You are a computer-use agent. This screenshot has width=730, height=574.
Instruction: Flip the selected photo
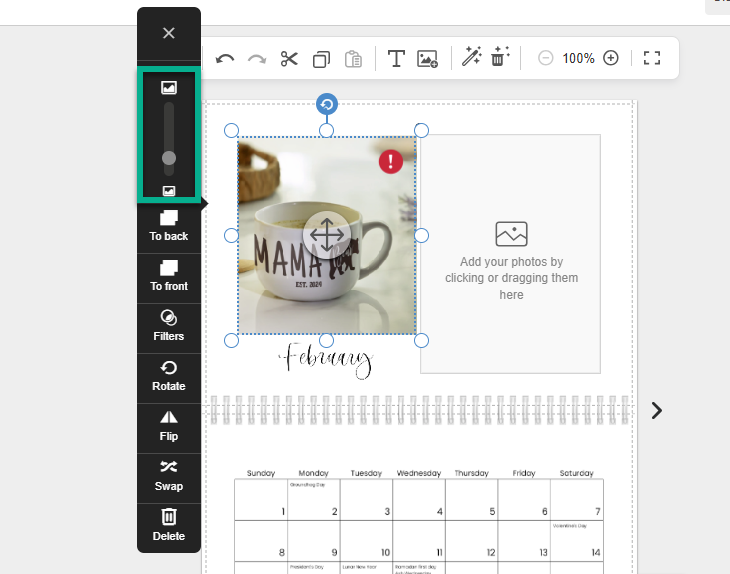click(x=169, y=426)
